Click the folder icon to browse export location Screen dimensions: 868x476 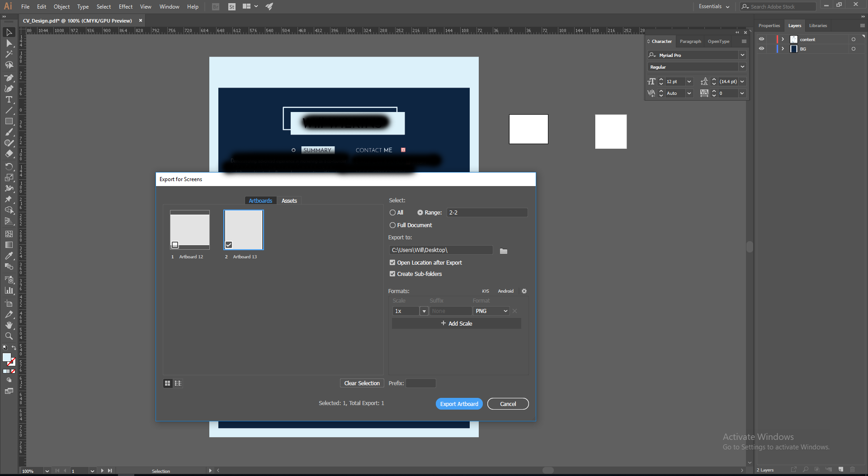(x=503, y=251)
